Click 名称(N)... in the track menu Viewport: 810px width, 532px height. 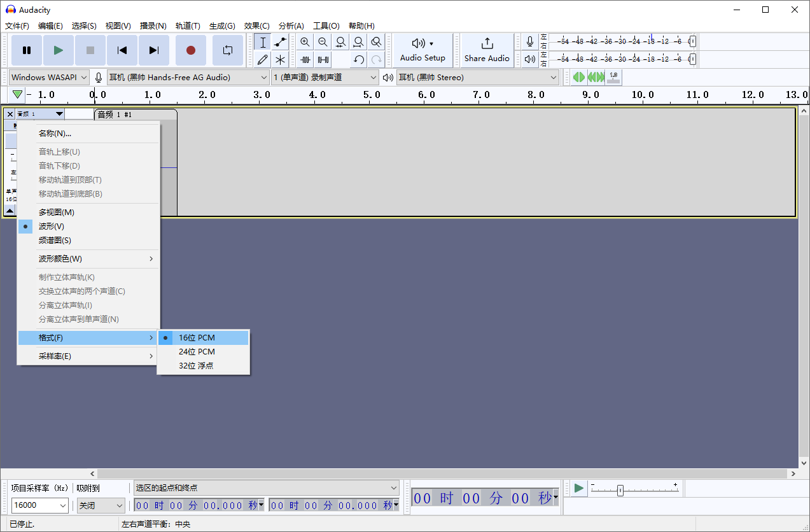pyautogui.click(x=88, y=134)
